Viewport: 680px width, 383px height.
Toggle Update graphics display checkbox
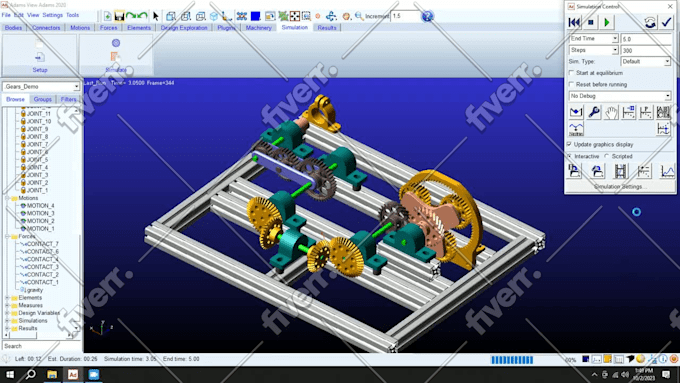tap(570, 144)
